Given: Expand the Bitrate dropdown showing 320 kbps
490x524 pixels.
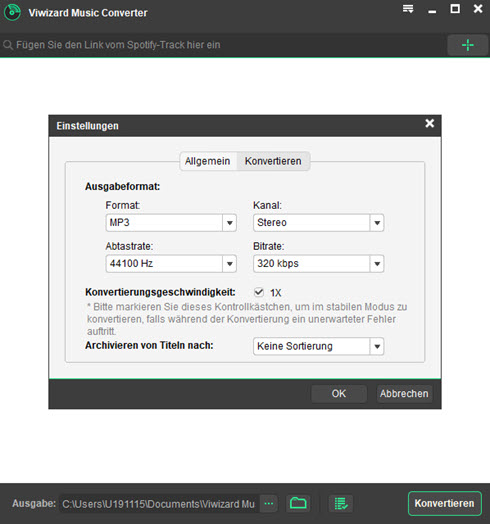Looking at the screenshot, I should pyautogui.click(x=319, y=264).
